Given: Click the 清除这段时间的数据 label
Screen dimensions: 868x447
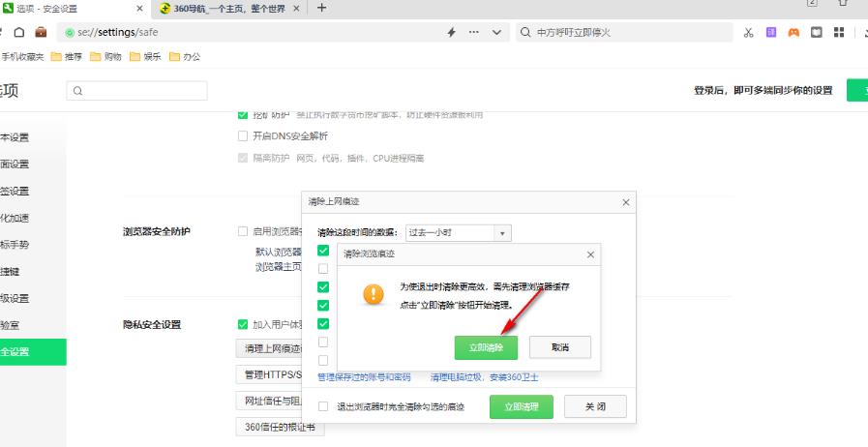Looking at the screenshot, I should pyautogui.click(x=358, y=233).
